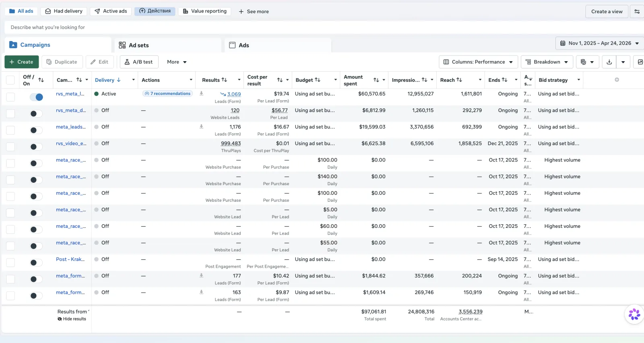The width and height of the screenshot is (644, 343).
Task: Expand the More actions dropdown
Action: [177, 62]
